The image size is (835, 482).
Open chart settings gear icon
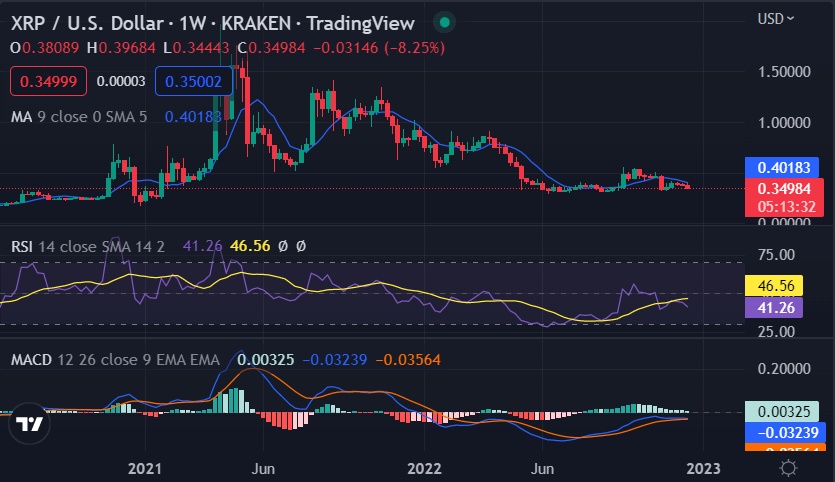(788, 468)
